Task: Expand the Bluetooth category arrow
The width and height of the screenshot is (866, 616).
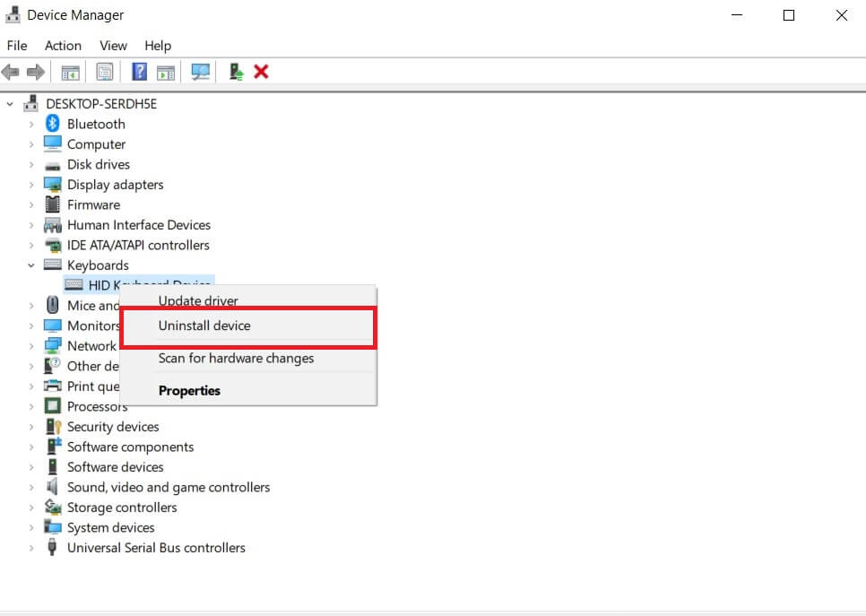Action: pos(31,125)
